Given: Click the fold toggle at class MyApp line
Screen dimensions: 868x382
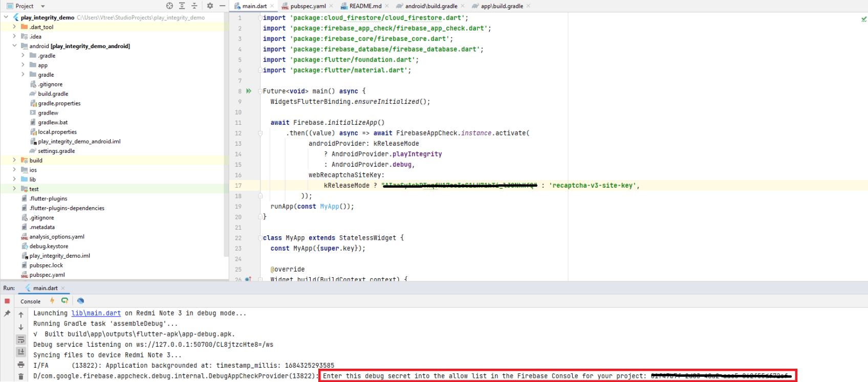Looking at the screenshot, I should 260,238.
